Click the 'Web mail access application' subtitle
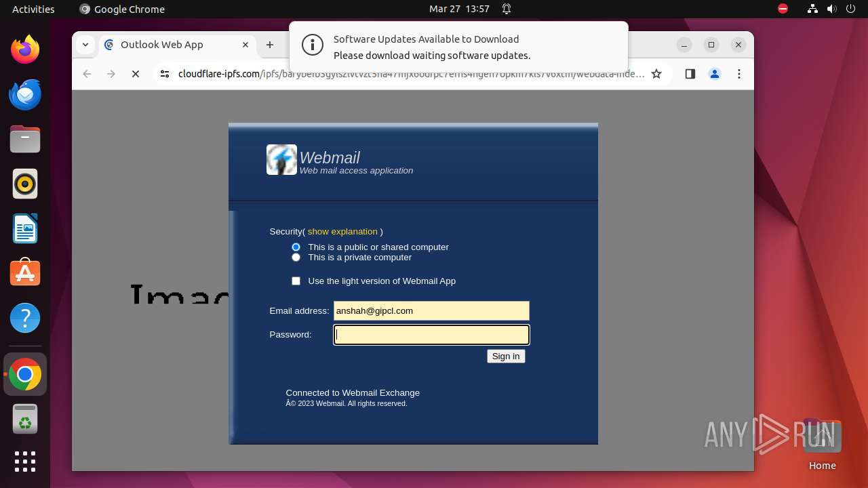 (356, 171)
